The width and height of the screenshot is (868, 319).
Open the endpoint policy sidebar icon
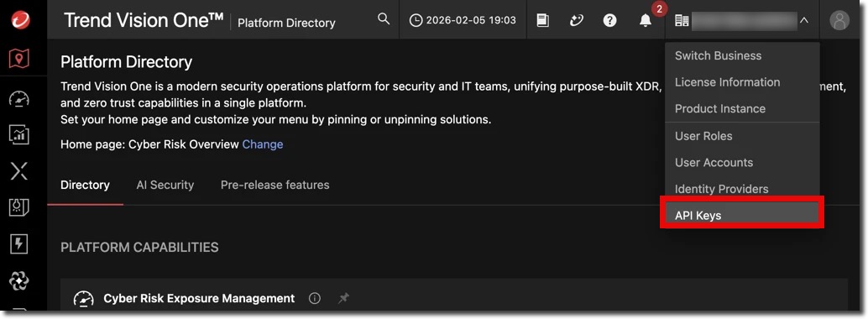[x=19, y=207]
